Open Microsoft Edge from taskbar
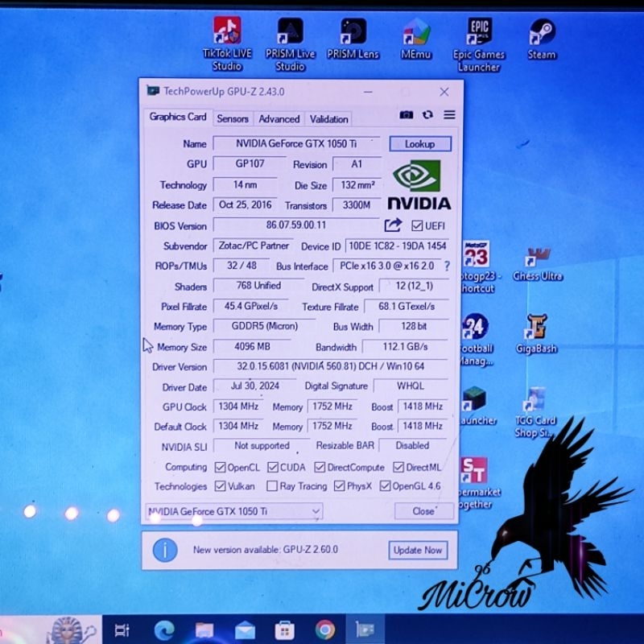This screenshot has width=644, height=644. pos(164,630)
